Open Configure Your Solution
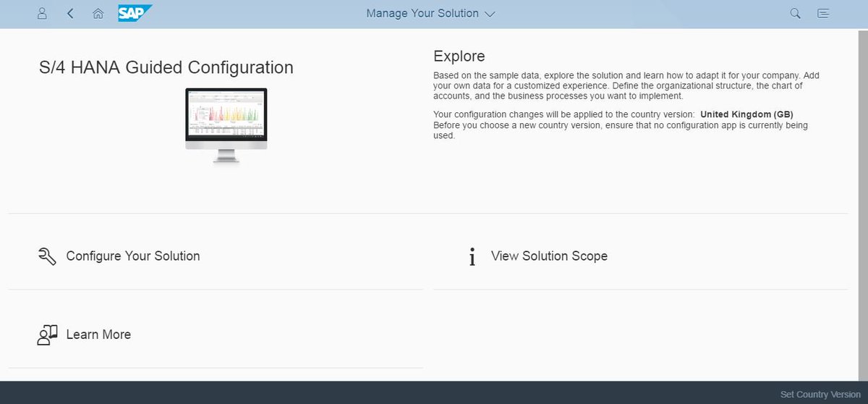The width and height of the screenshot is (868, 404). [x=133, y=256]
